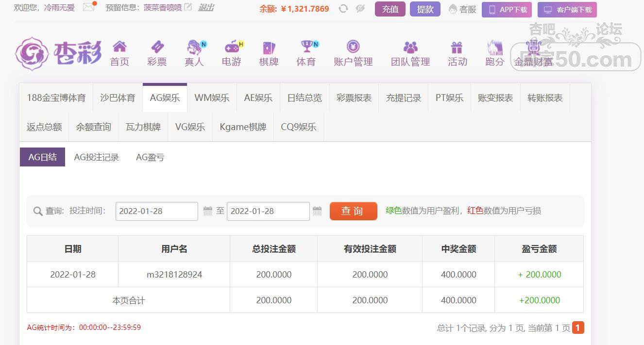Go to page 1 in pagination
This screenshot has height=345, width=644.
point(578,328)
